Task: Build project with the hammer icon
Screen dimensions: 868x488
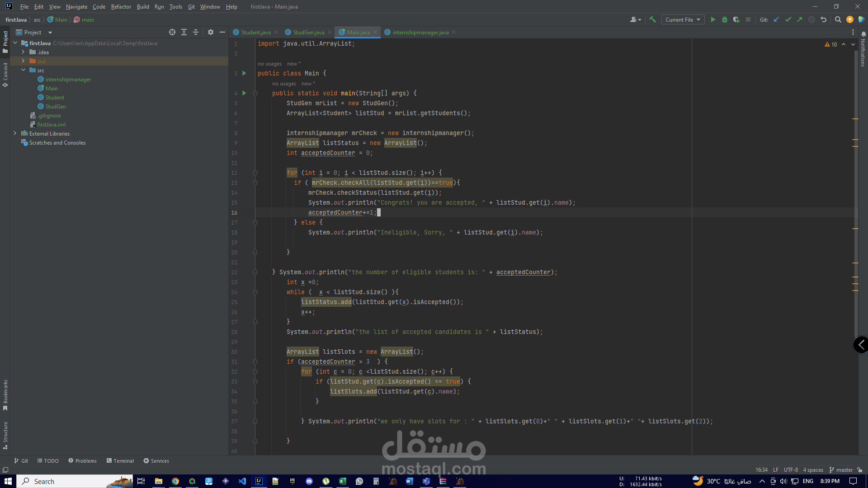Action: (x=652, y=20)
